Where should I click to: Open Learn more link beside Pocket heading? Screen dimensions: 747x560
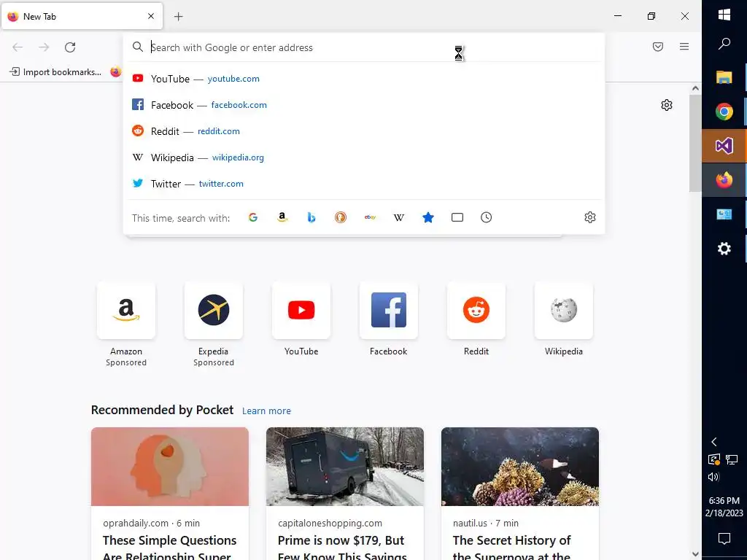266,411
